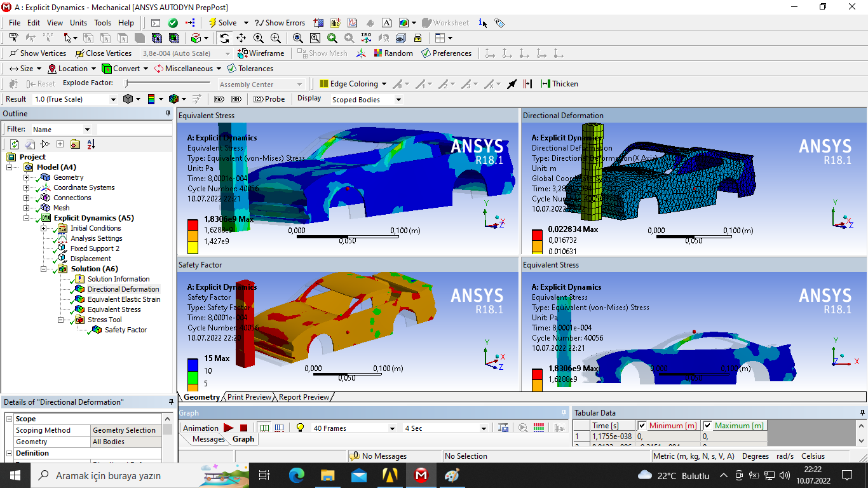Select the Safety Factor tree item

click(x=126, y=330)
